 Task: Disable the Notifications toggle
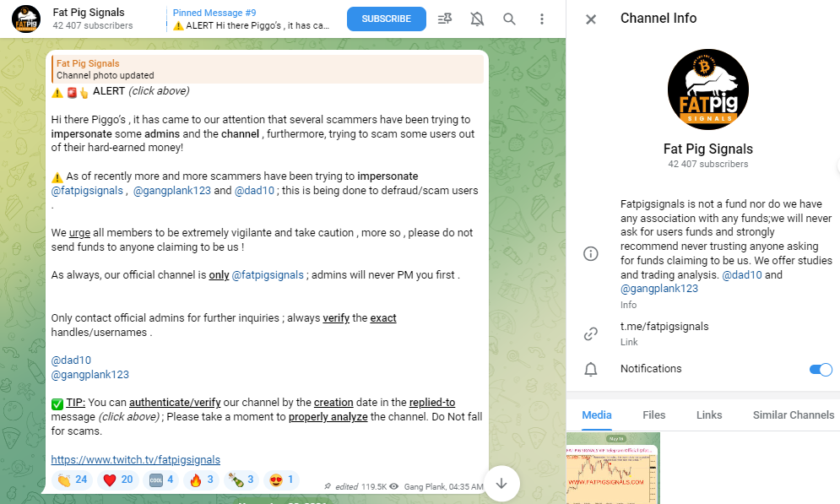818,369
